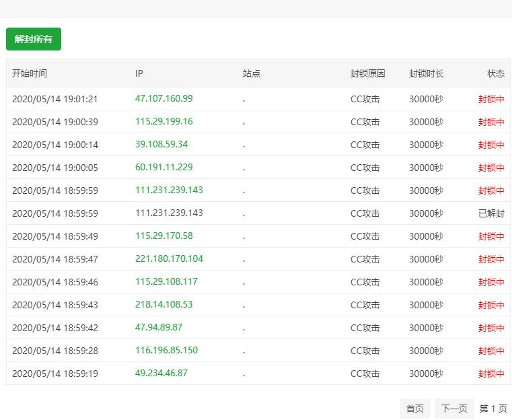Click 封锁中 status for 60.191.11.229

491,168
